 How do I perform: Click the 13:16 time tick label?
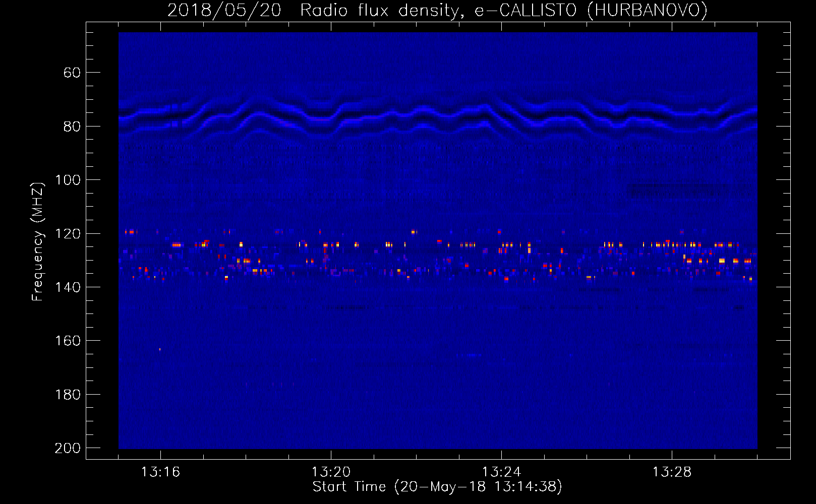click(160, 472)
